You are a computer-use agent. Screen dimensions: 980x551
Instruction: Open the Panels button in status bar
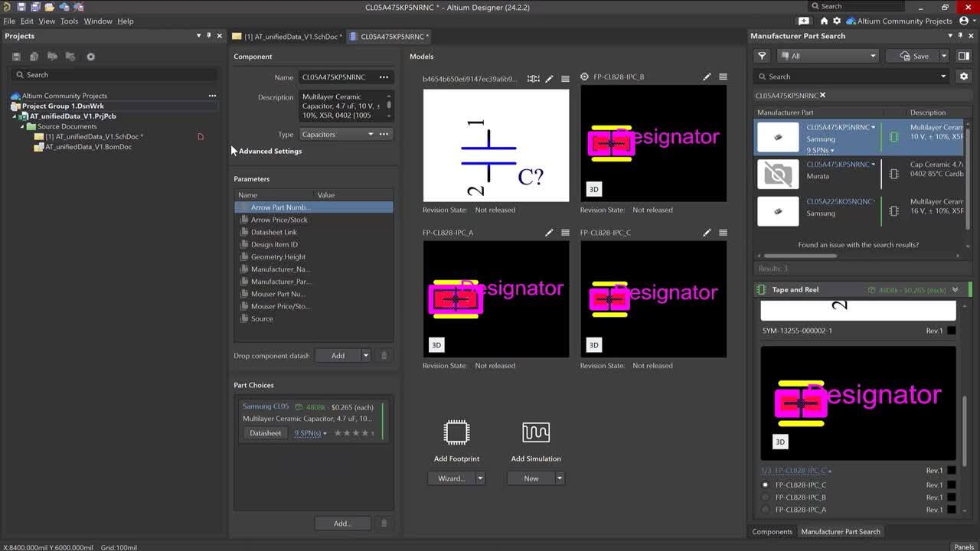tap(963, 547)
